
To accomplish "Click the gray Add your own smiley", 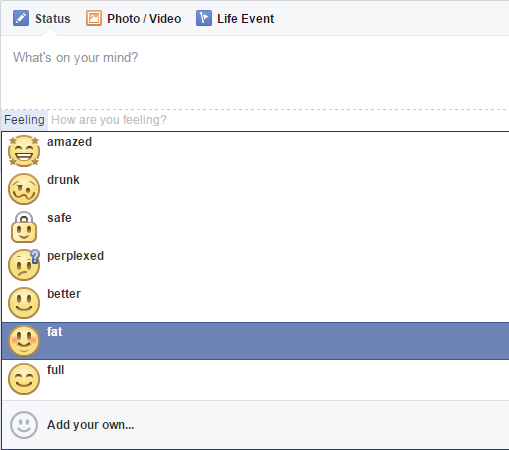I will (x=24, y=425).
